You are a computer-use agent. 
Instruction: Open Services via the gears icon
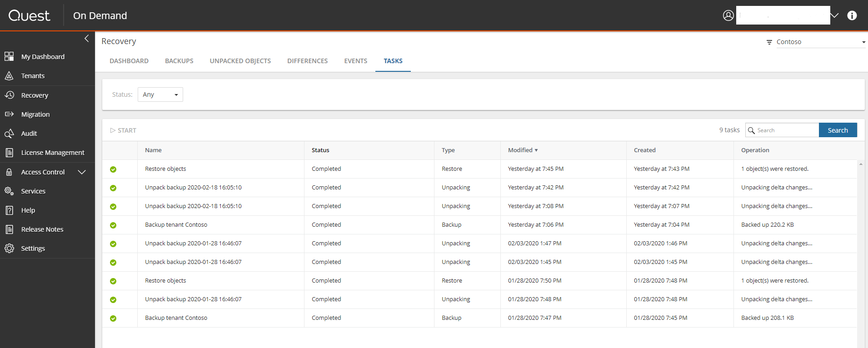click(9, 191)
